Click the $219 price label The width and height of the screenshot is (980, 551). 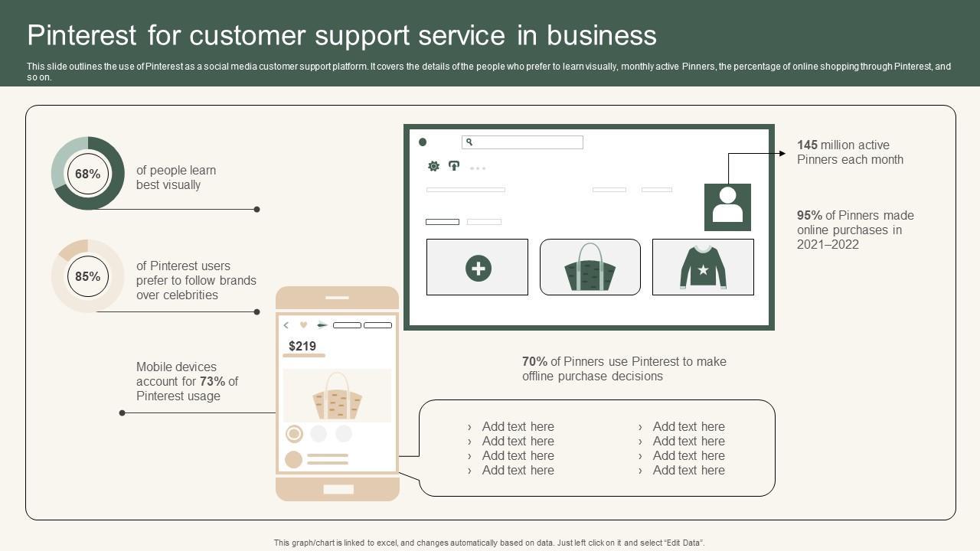click(x=302, y=346)
